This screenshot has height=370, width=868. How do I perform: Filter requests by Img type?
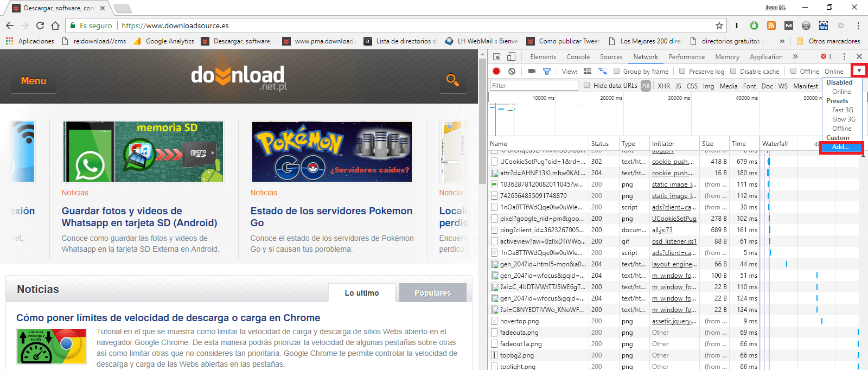pyautogui.click(x=709, y=86)
